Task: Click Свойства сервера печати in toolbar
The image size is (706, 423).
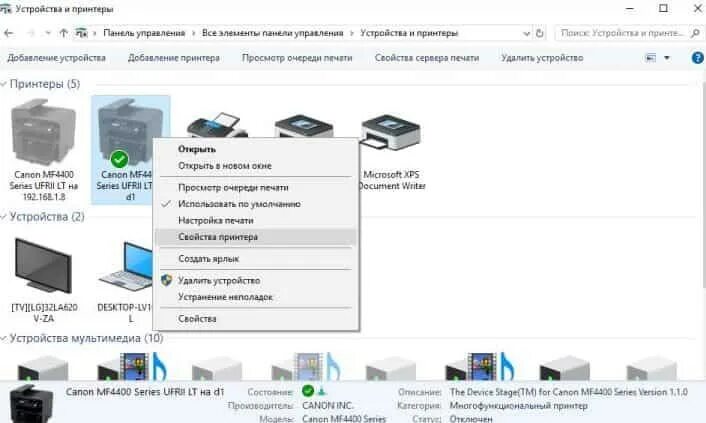Action: [x=427, y=58]
